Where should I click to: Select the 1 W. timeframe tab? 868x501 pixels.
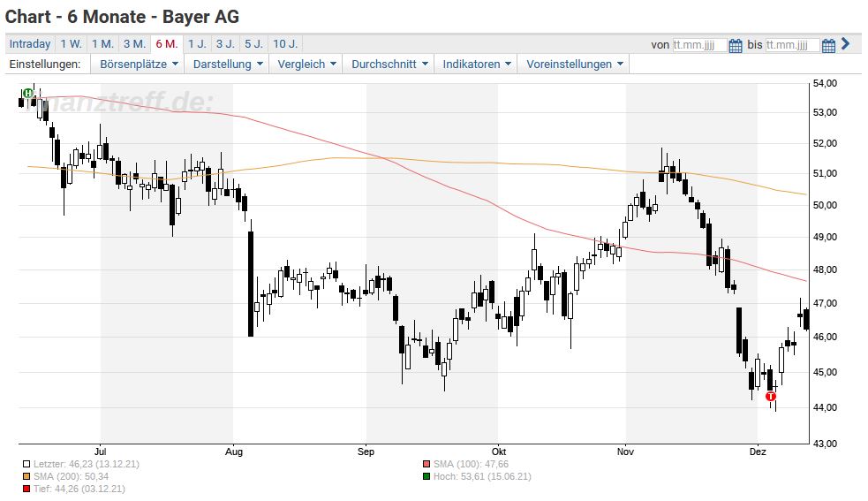click(x=71, y=44)
